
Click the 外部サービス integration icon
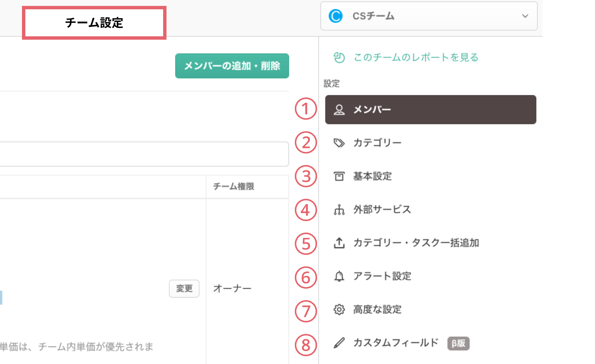click(339, 210)
